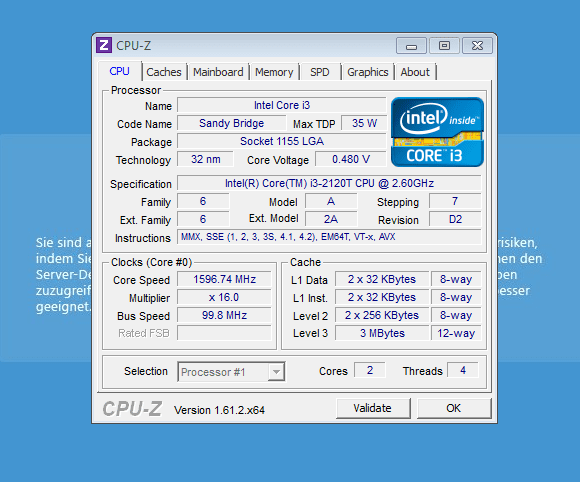Close the CPU-Z window
The width and height of the screenshot is (580, 482).
coord(477,46)
